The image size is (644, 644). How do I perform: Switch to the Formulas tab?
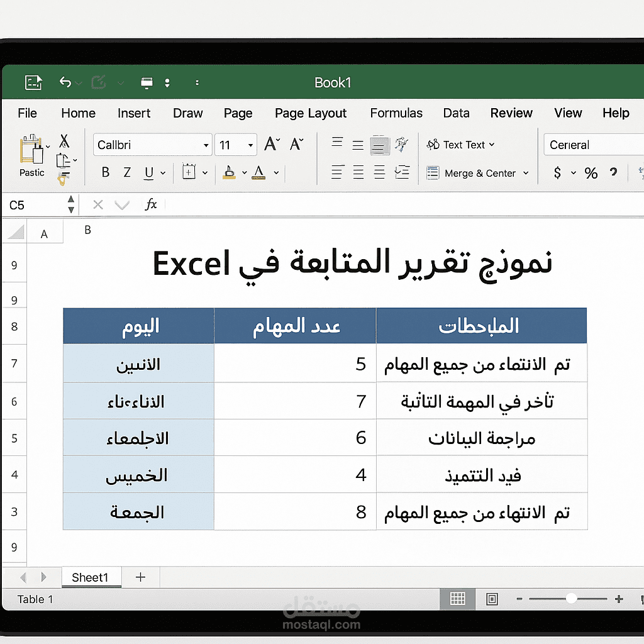(x=396, y=113)
